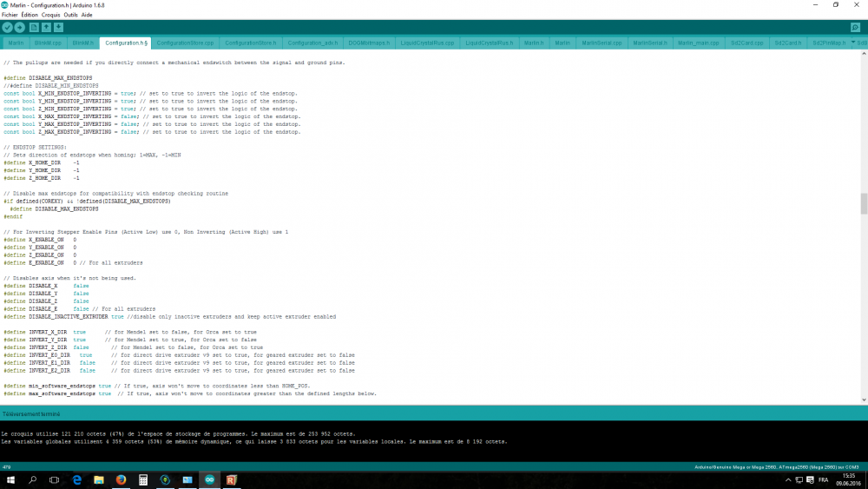The height and width of the screenshot is (489, 868).
Task: Switch to the BlinkM.h tab
Action: (83, 43)
